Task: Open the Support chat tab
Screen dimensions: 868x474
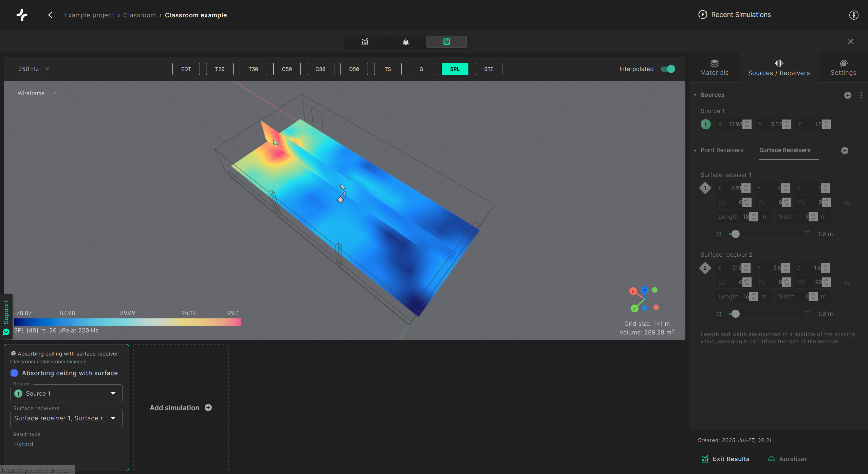Action: [x=6, y=316]
